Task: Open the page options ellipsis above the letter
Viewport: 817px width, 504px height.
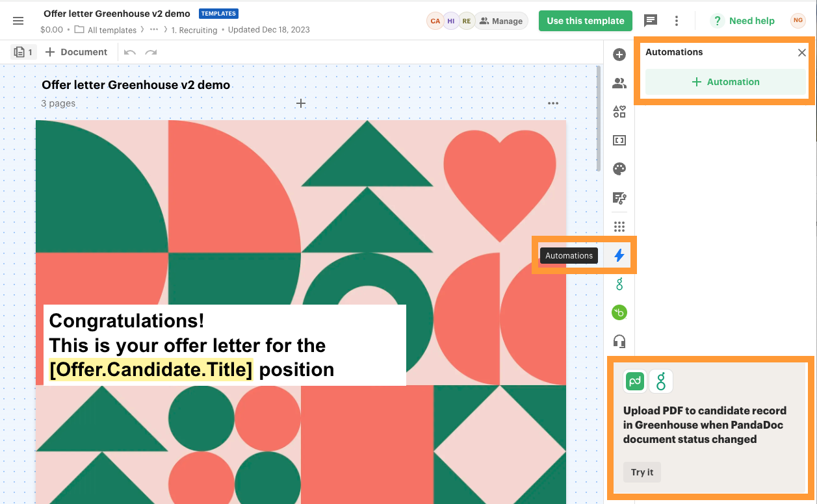Action: [x=552, y=103]
